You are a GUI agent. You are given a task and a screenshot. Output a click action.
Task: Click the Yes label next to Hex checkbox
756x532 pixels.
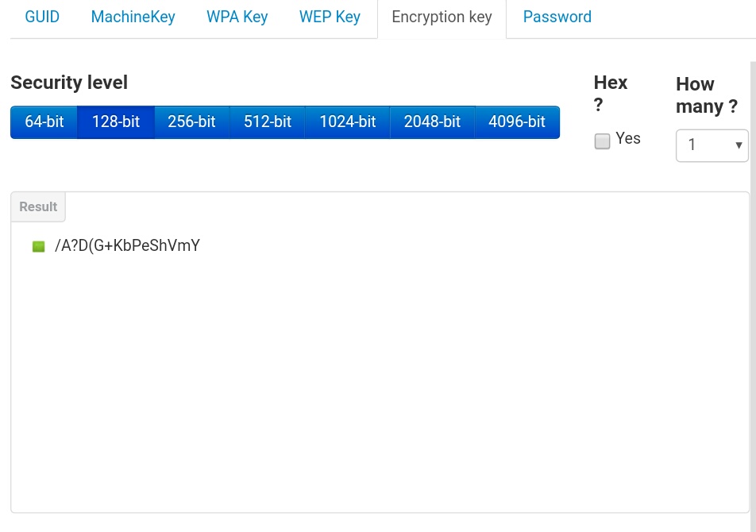628,139
